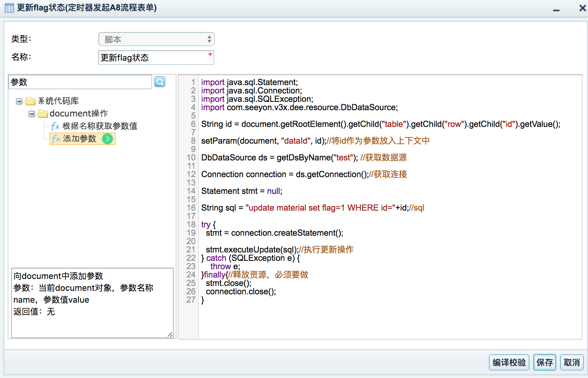This screenshot has width=588, height=378.
Task: Click the fx icon beside 添加参数
Action: point(56,139)
